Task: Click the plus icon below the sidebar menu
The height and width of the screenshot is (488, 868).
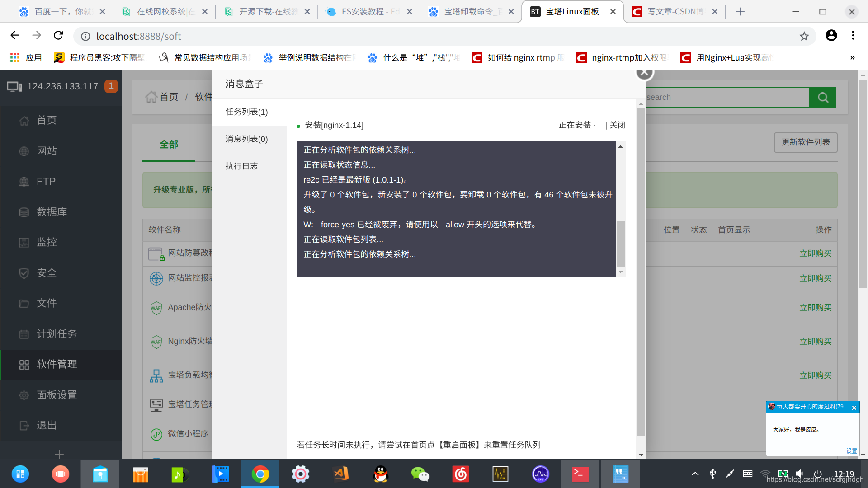Action: 59,454
